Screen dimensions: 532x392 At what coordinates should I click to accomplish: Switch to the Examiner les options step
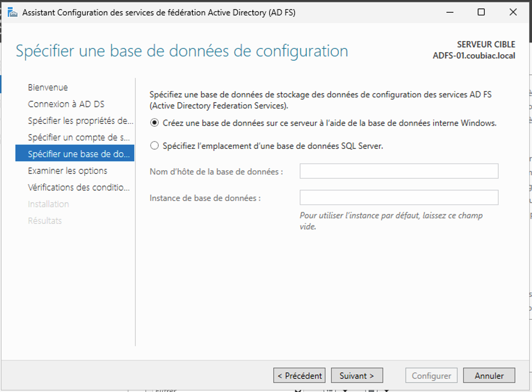(x=67, y=171)
